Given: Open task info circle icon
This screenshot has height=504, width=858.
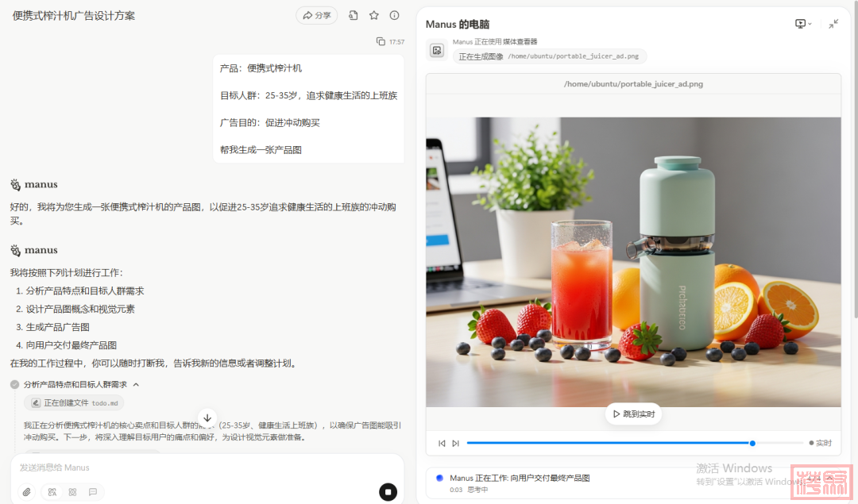Looking at the screenshot, I should (394, 15).
